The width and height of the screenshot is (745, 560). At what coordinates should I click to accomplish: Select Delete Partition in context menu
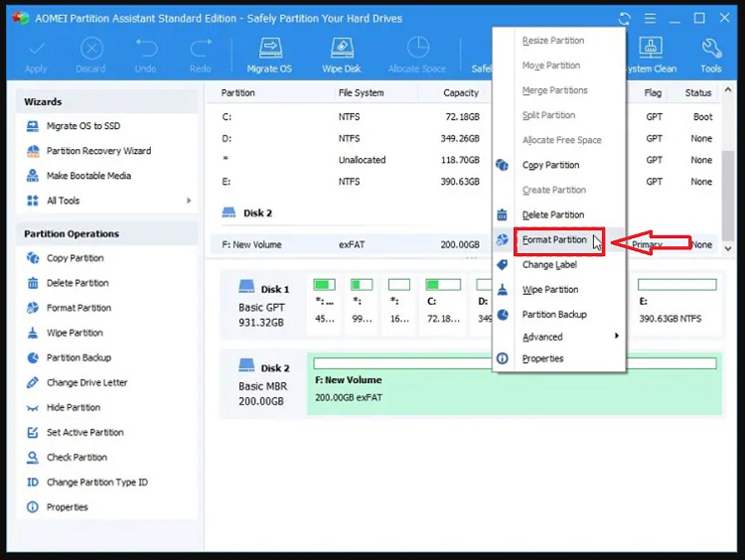tap(552, 214)
